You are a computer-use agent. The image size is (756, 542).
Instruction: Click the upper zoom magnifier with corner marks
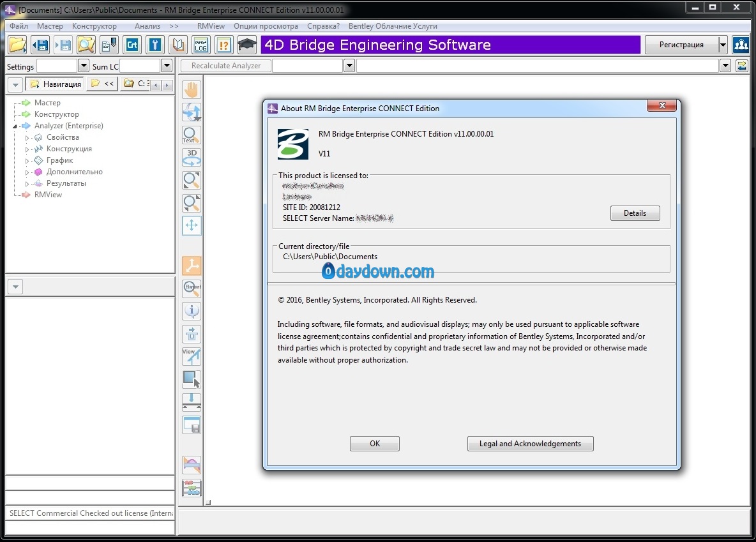tap(192, 180)
